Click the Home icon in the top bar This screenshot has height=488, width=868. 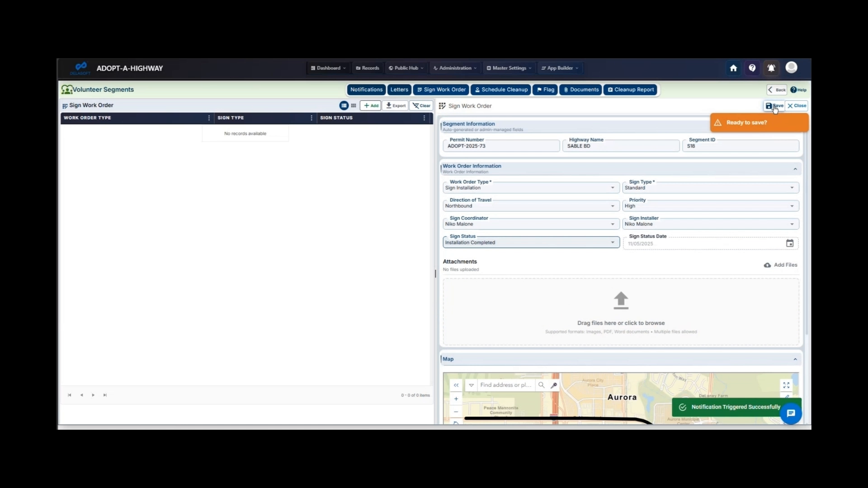[733, 68]
